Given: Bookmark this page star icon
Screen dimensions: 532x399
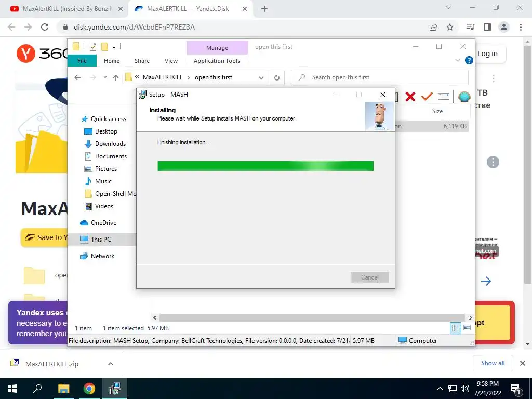Looking at the screenshot, I should [450, 27].
